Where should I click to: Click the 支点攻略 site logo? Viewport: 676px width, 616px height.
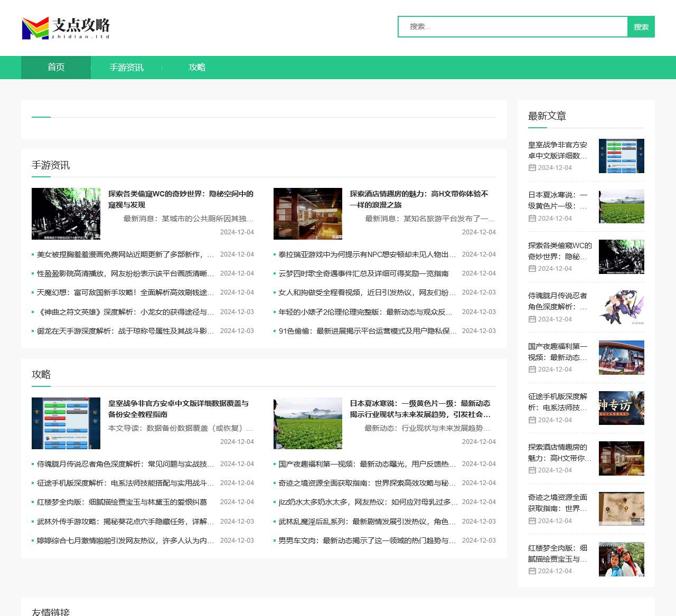(x=66, y=28)
